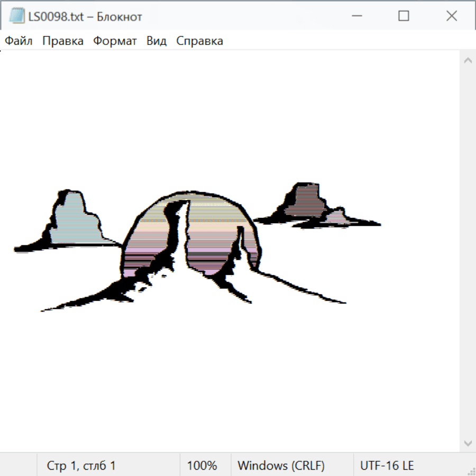This screenshot has height=476, width=476.
Task: Click the UTF-16 LE encoding indicator
Action: tap(387, 465)
